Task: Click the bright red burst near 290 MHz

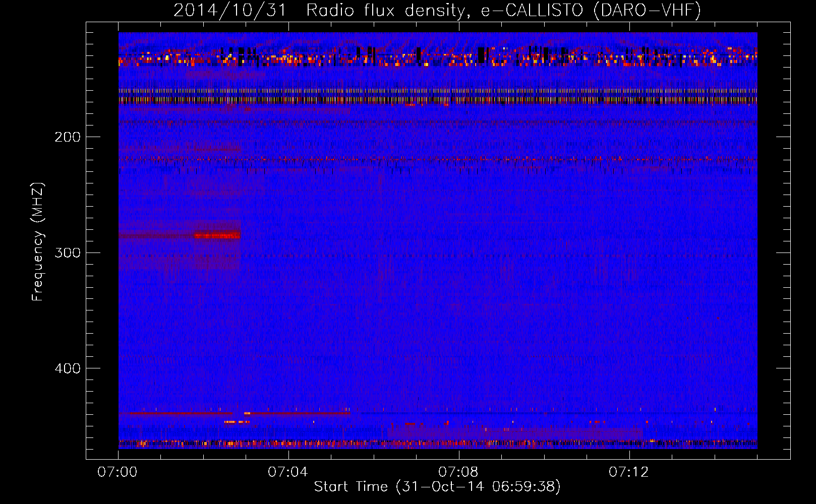Action: [217, 235]
